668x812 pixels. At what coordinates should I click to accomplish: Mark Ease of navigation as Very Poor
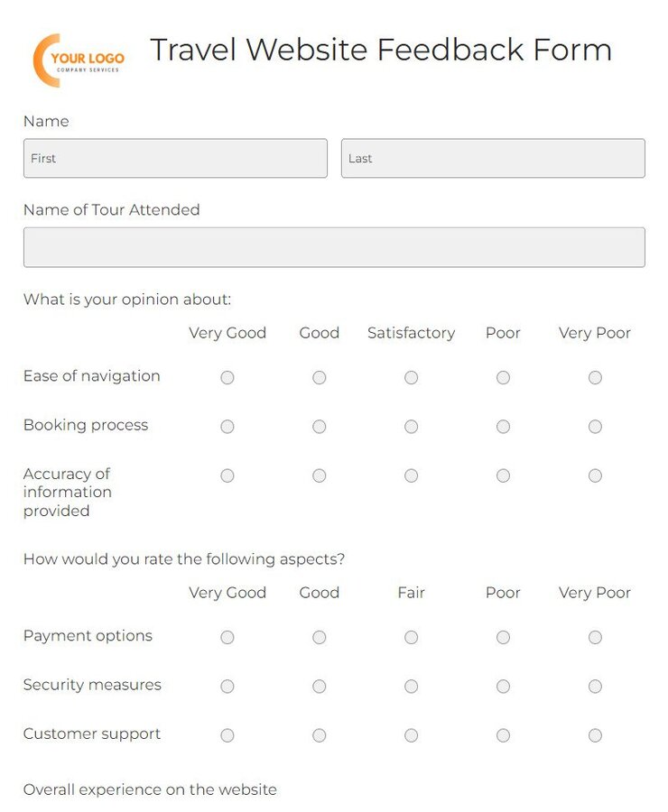pos(595,377)
